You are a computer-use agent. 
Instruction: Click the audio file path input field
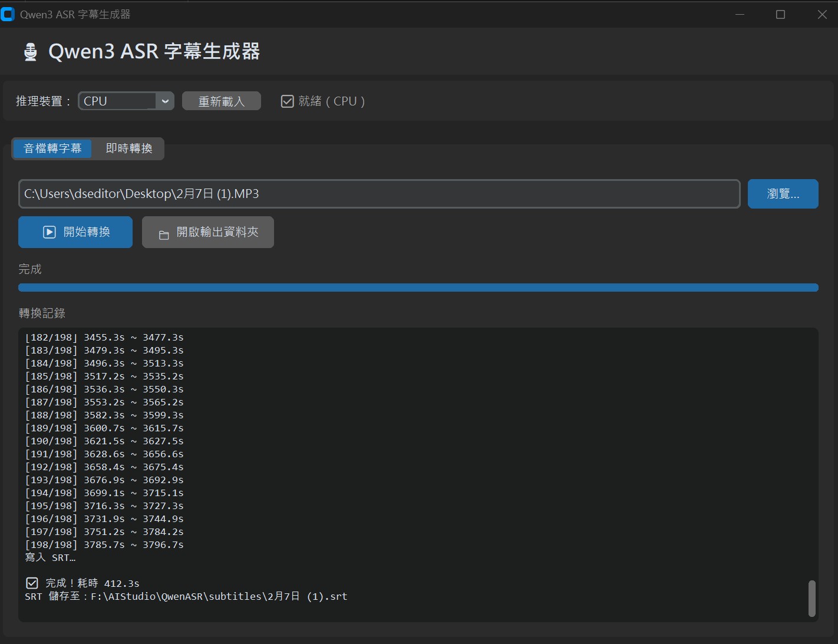point(380,194)
